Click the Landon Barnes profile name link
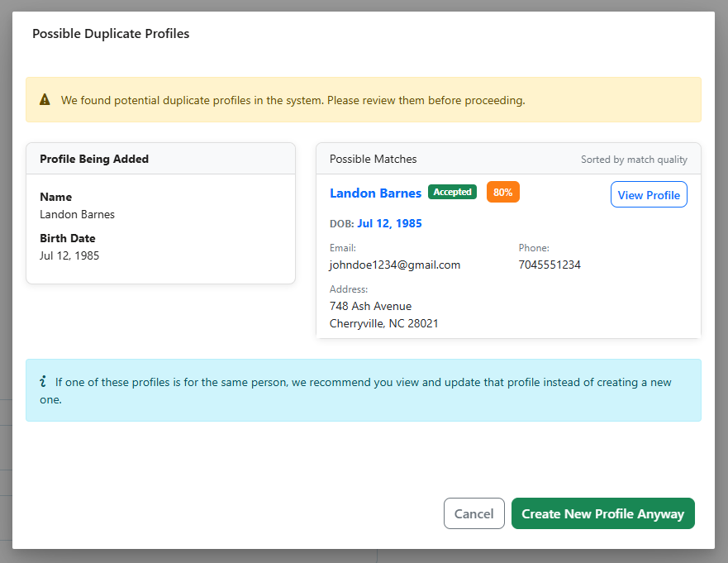This screenshot has height=563, width=728. click(x=375, y=193)
